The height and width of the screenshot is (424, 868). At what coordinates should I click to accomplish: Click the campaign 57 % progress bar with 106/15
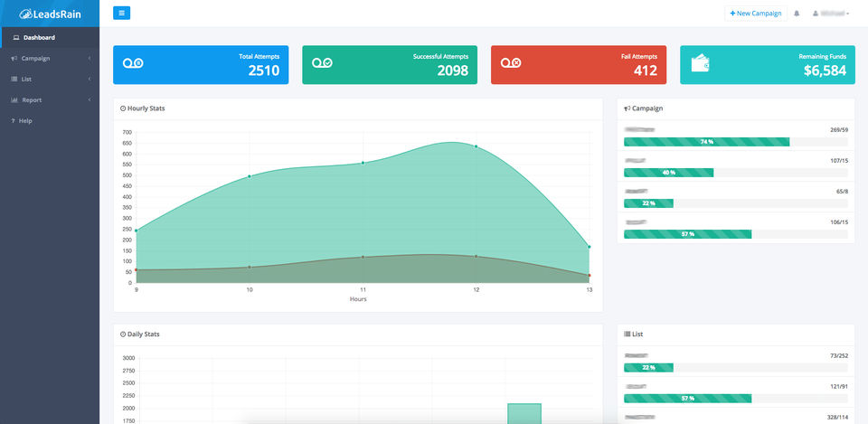click(x=687, y=234)
